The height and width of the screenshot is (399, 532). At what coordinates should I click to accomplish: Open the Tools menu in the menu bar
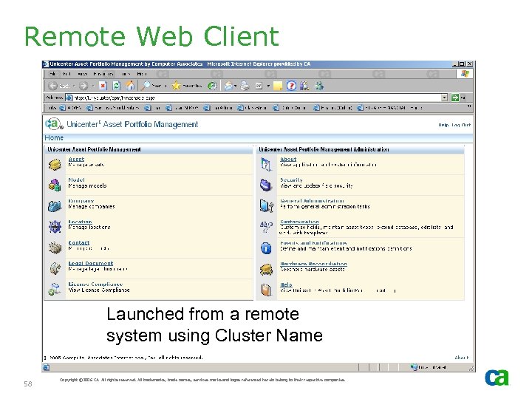(x=126, y=74)
